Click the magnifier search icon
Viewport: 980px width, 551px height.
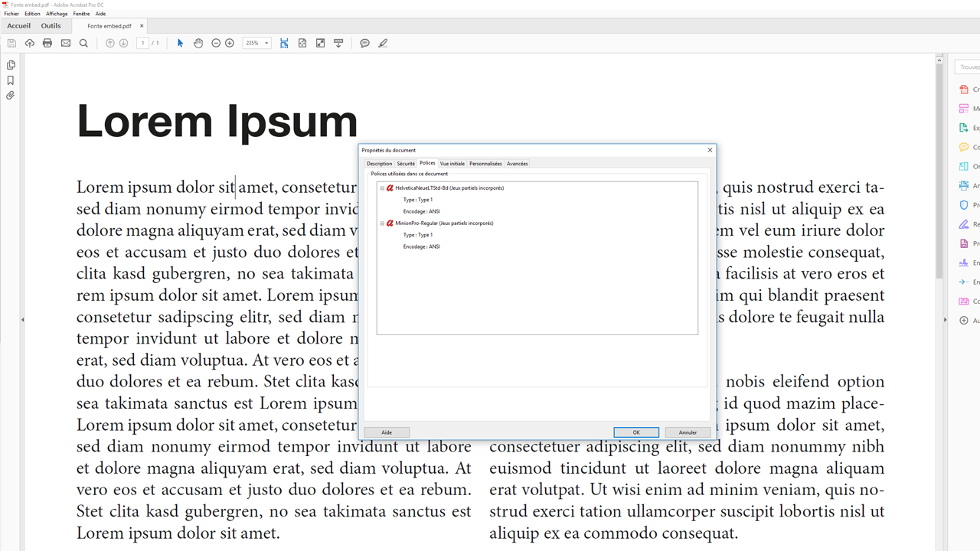[83, 44]
